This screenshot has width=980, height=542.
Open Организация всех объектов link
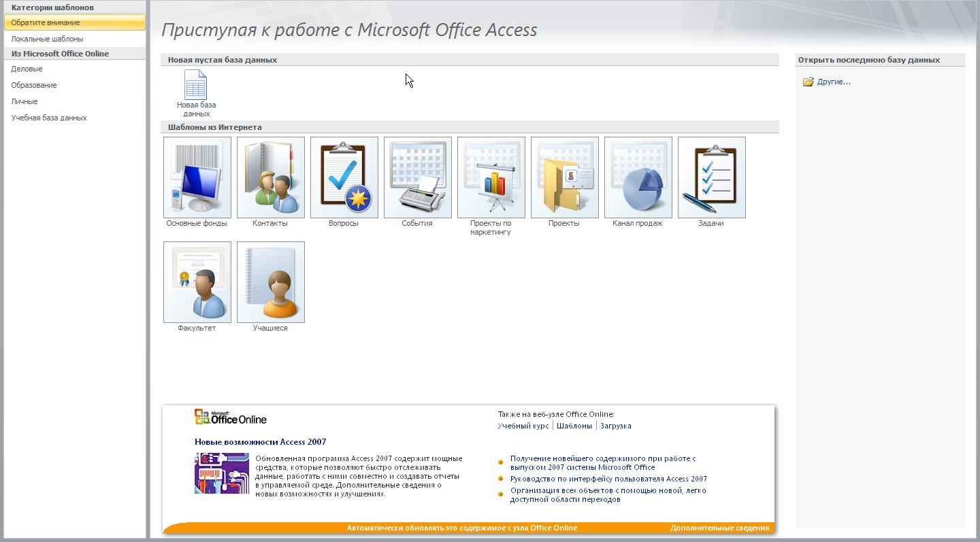tap(608, 494)
